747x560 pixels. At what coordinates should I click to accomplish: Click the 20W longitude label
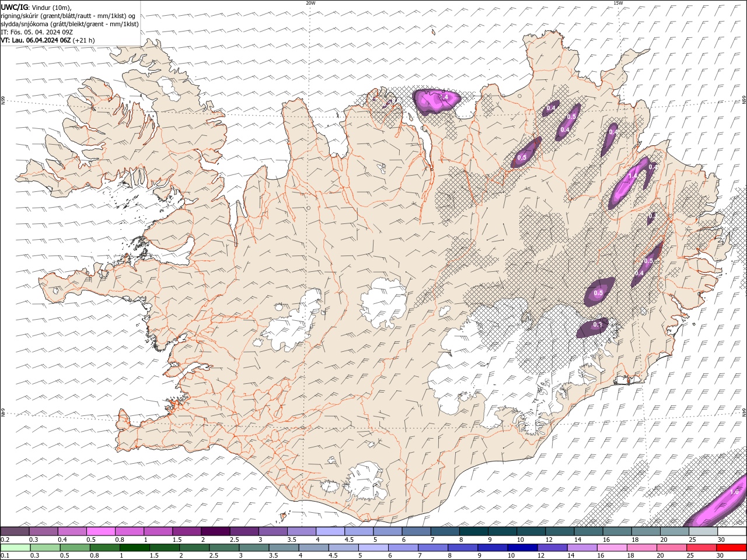310,3
